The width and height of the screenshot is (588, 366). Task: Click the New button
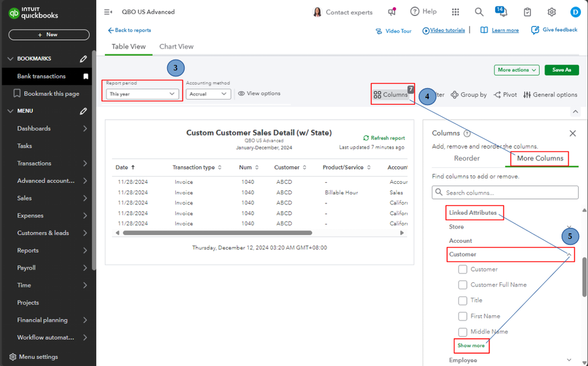(49, 35)
